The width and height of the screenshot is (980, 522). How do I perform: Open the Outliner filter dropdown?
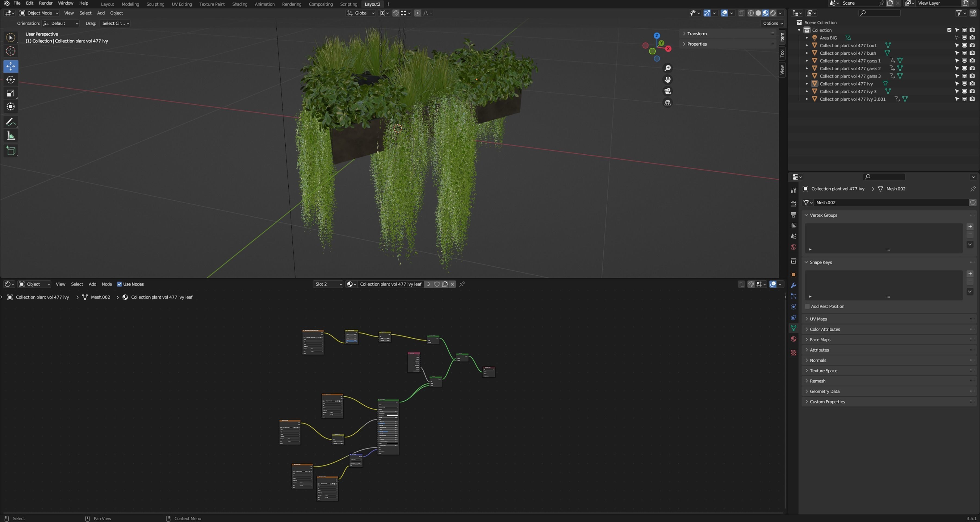(961, 13)
